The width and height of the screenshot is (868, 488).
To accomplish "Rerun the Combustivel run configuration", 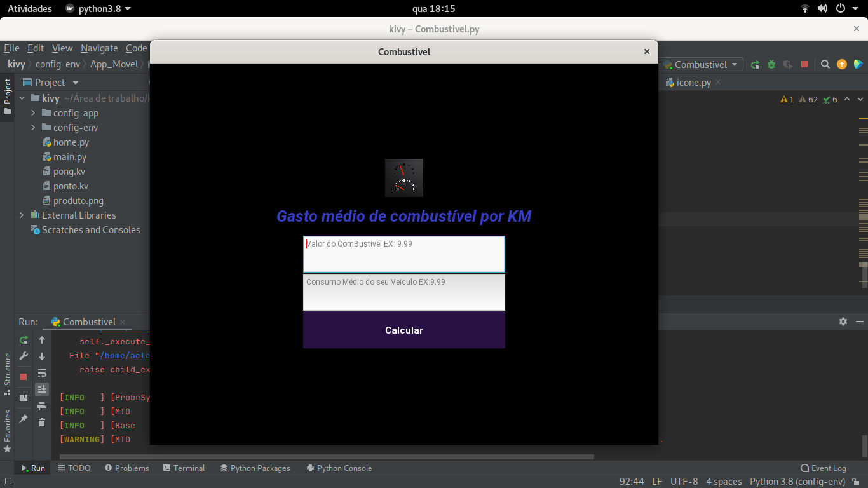I will 756,64.
